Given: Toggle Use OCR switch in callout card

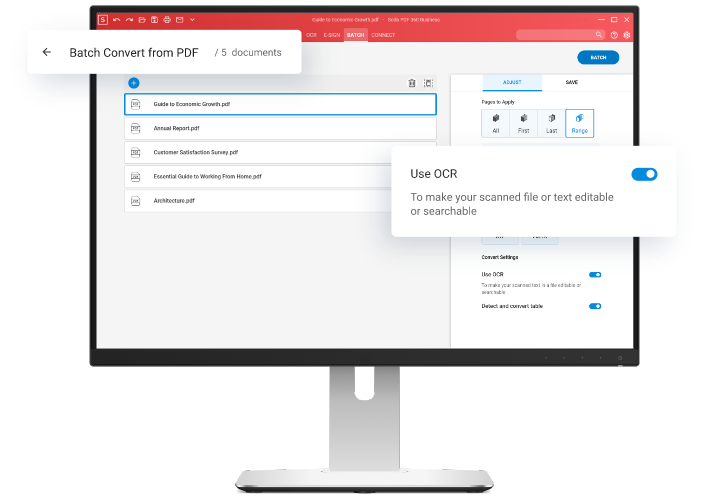Looking at the screenshot, I should [x=644, y=174].
